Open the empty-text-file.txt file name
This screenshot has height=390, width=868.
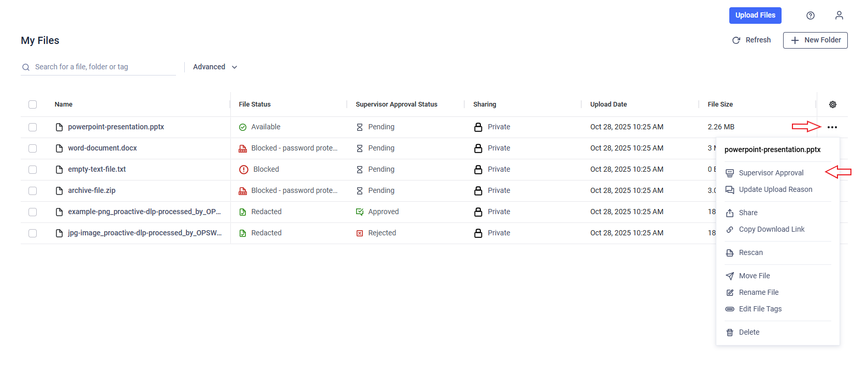pos(97,170)
